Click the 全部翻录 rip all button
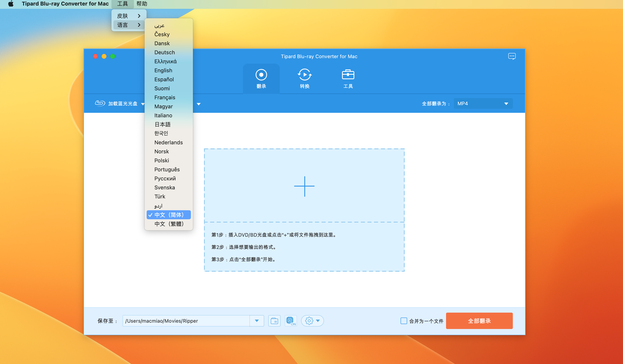This screenshot has width=623, height=364. click(479, 321)
